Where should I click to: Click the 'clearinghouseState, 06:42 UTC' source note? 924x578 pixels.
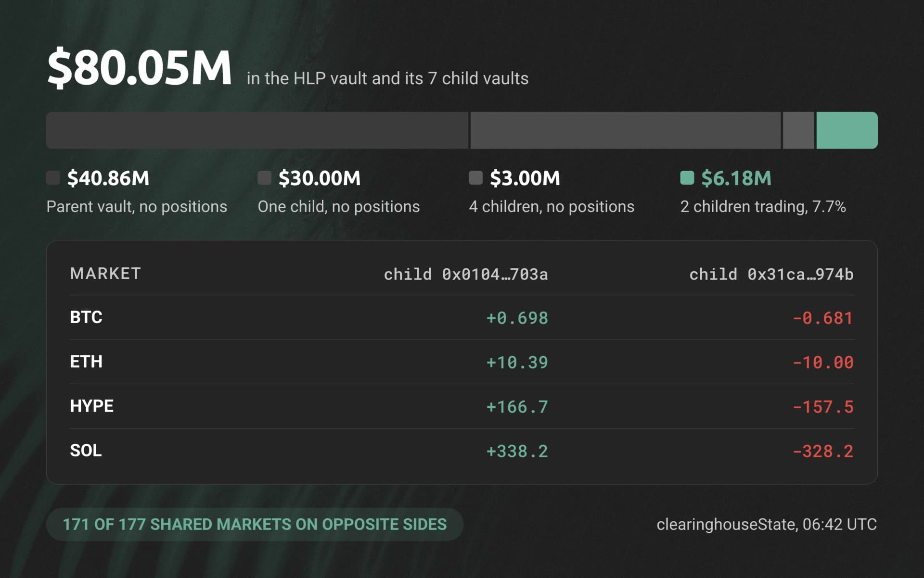pos(767,524)
